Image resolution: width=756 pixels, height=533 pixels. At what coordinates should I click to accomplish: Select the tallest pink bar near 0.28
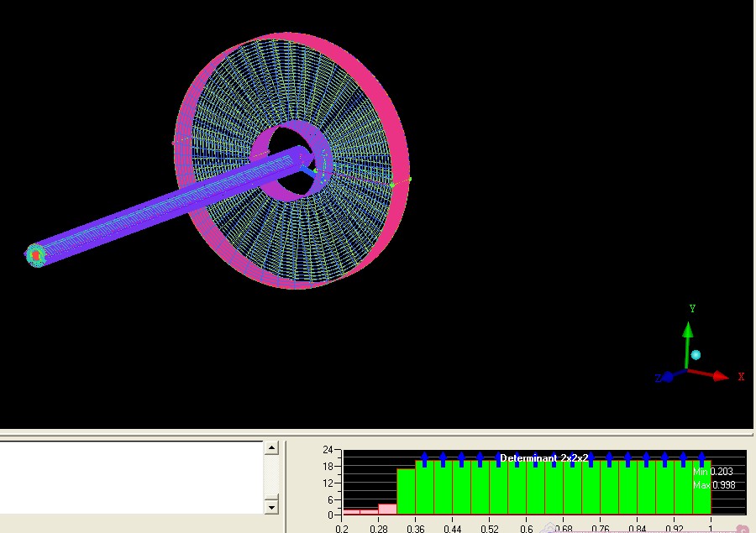(x=387, y=509)
